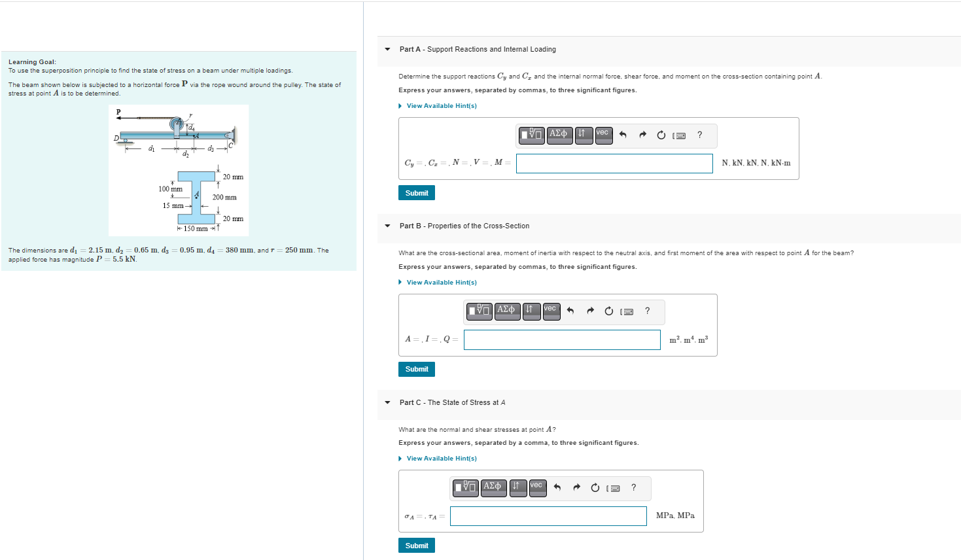Viewport: 961px width, 560px height.
Task: Collapse the Part A section triangle
Action: coord(387,49)
